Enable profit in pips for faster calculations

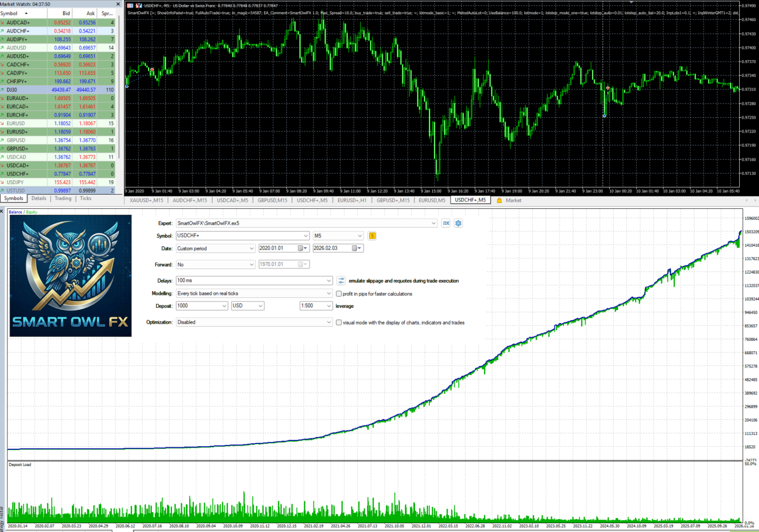pyautogui.click(x=339, y=293)
